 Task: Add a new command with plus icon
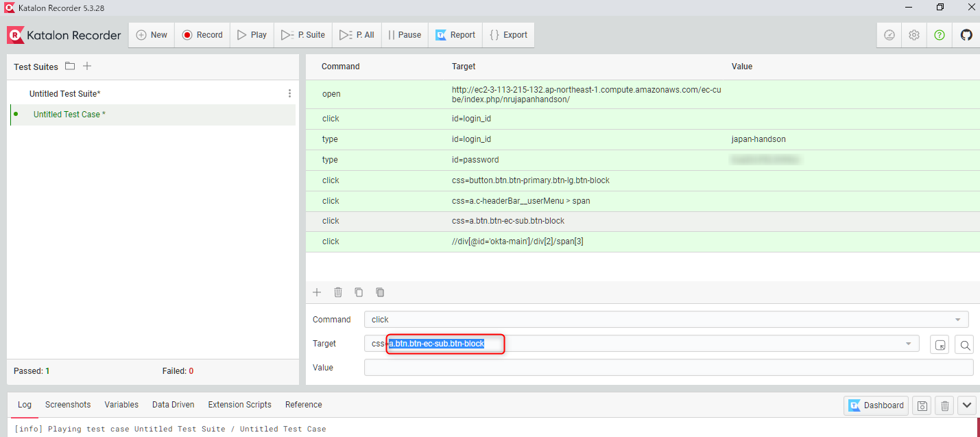click(317, 292)
